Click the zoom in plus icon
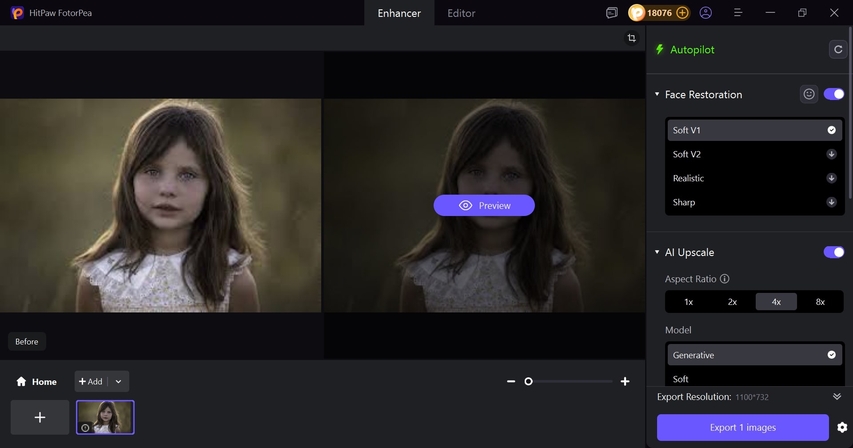853x448 pixels. click(625, 381)
